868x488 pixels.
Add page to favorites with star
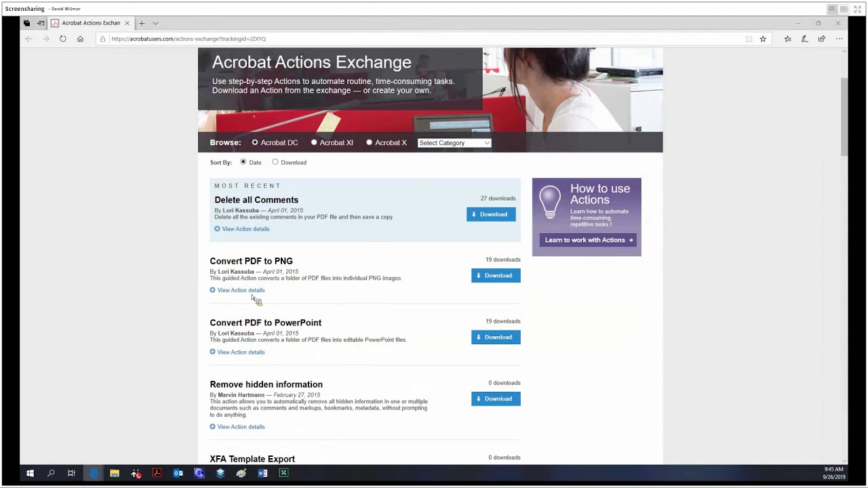pos(763,39)
